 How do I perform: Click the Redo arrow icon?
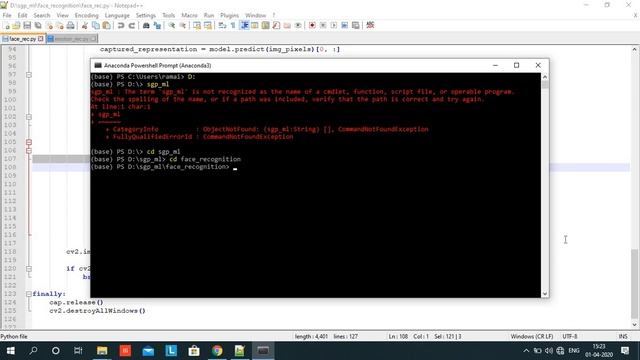coord(131,25)
